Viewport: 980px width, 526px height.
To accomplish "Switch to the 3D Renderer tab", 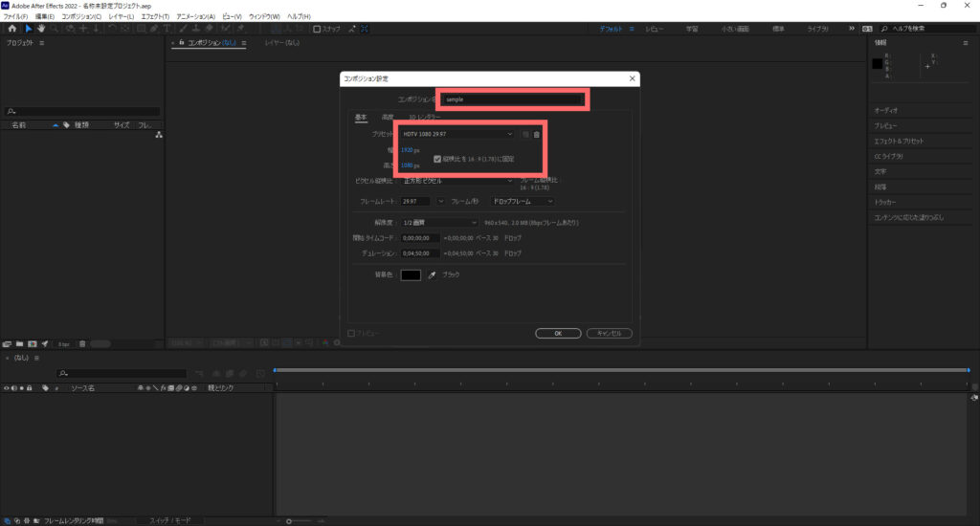I will click(x=425, y=118).
